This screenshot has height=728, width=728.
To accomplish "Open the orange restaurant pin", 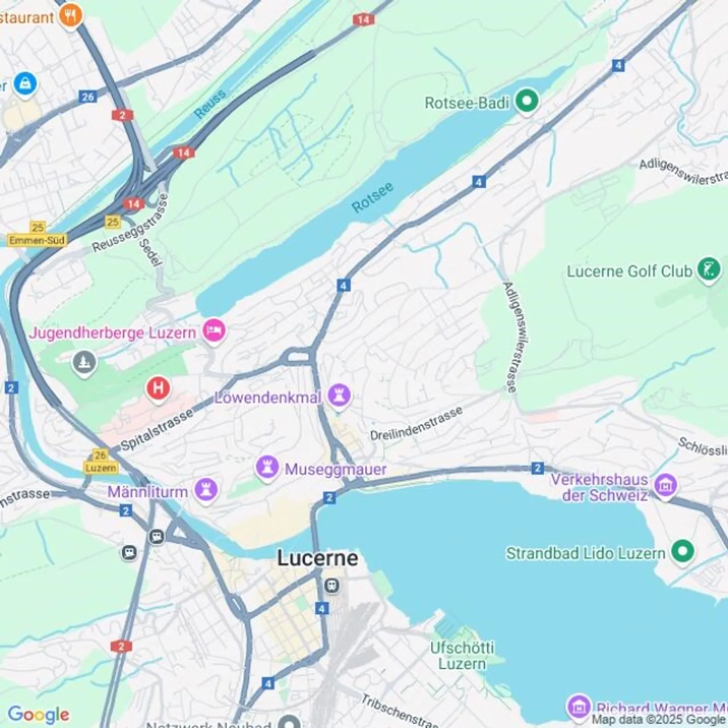I will pos(70,16).
